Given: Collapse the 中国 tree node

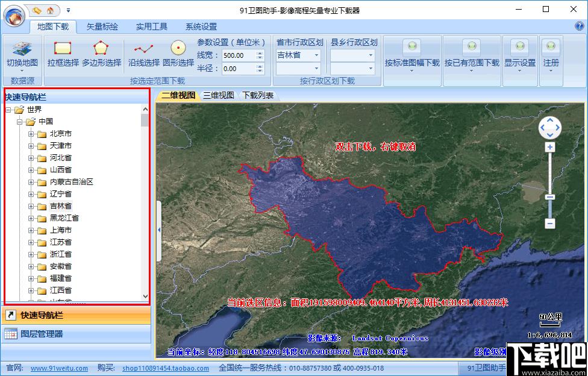Looking at the screenshot, I should (20, 122).
